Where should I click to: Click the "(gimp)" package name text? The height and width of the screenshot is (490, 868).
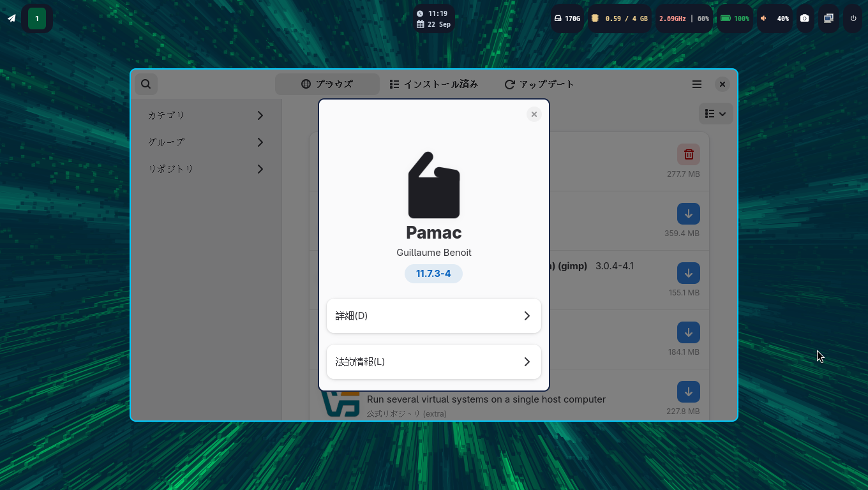tap(572, 266)
